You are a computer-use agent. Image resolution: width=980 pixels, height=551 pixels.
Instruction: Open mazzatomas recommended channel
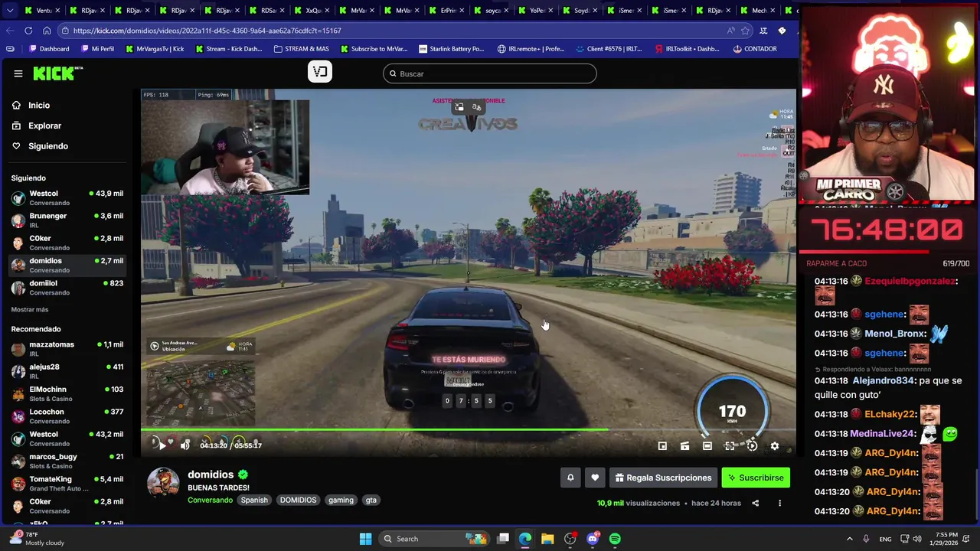pos(67,349)
